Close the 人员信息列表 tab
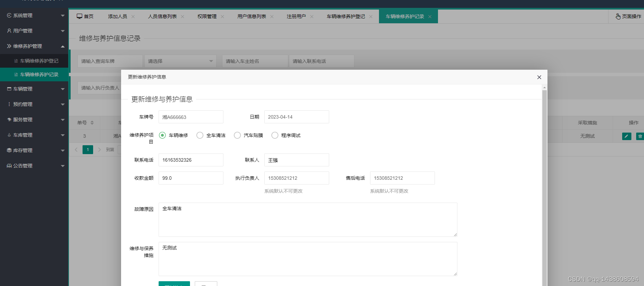644x286 pixels. coord(182,16)
